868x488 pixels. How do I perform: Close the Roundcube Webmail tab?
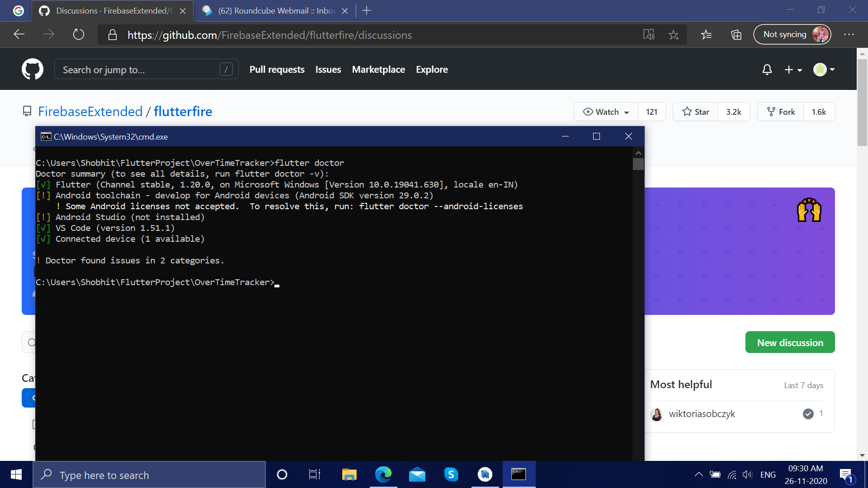pos(345,11)
